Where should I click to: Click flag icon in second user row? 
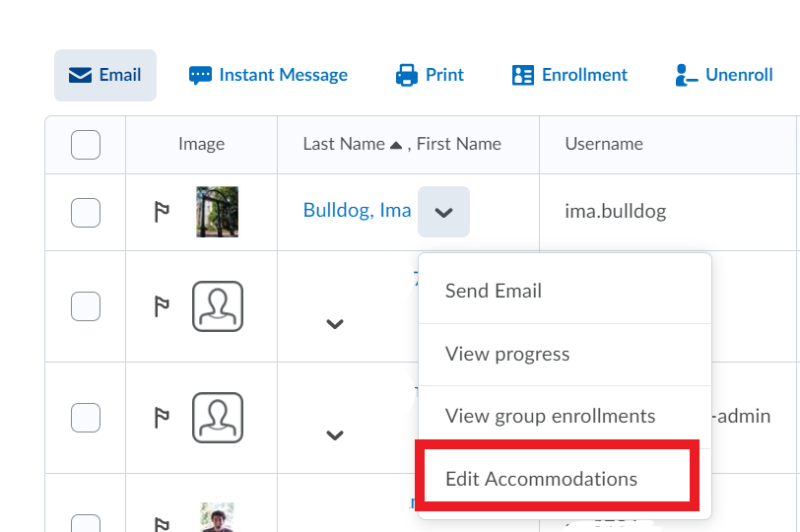click(x=163, y=306)
